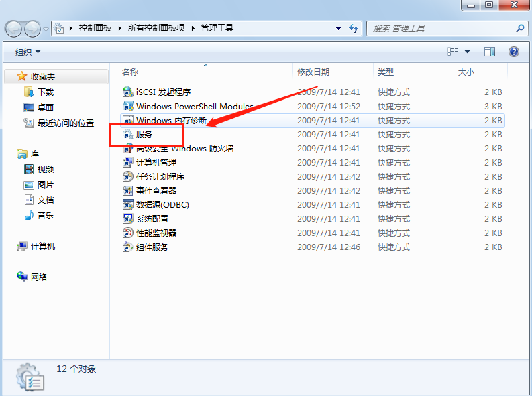Click the 3 KB size cell
The image size is (532, 396).
pos(493,107)
